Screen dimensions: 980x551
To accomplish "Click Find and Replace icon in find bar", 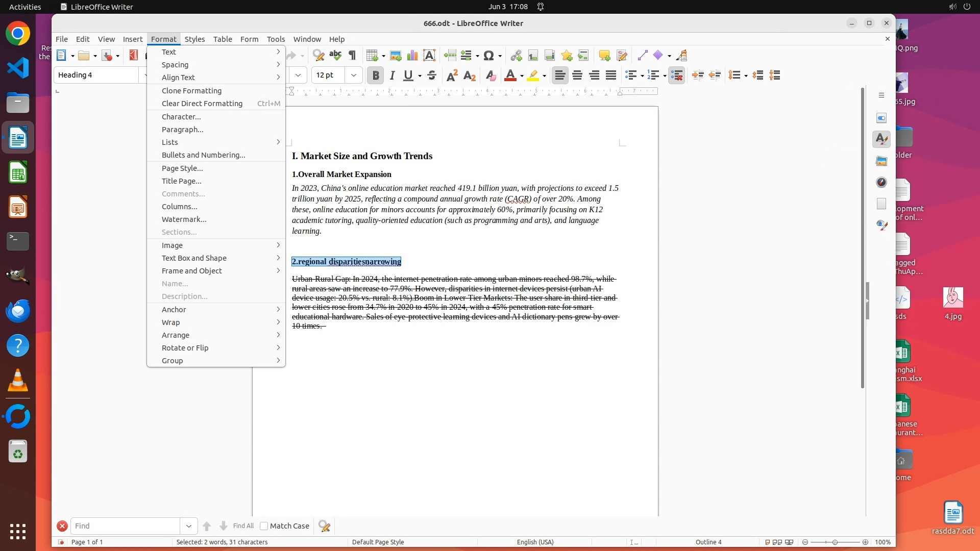I will click(324, 526).
